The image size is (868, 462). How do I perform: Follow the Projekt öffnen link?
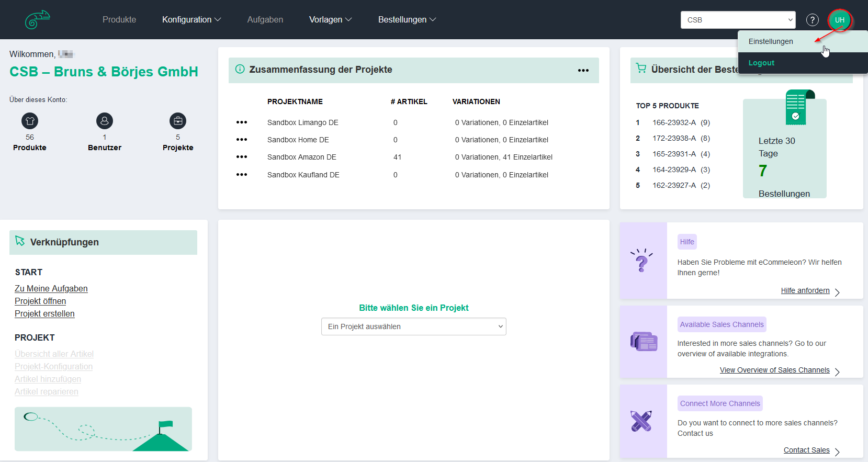pyautogui.click(x=40, y=301)
